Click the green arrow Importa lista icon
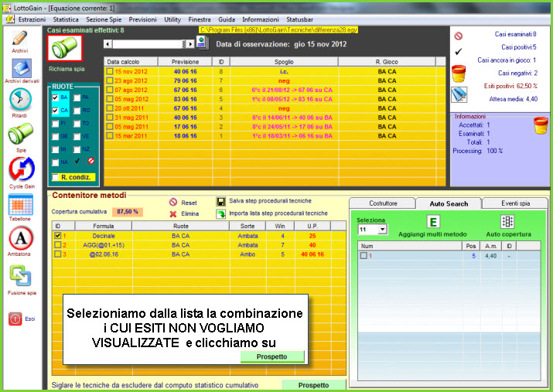 tap(220, 213)
